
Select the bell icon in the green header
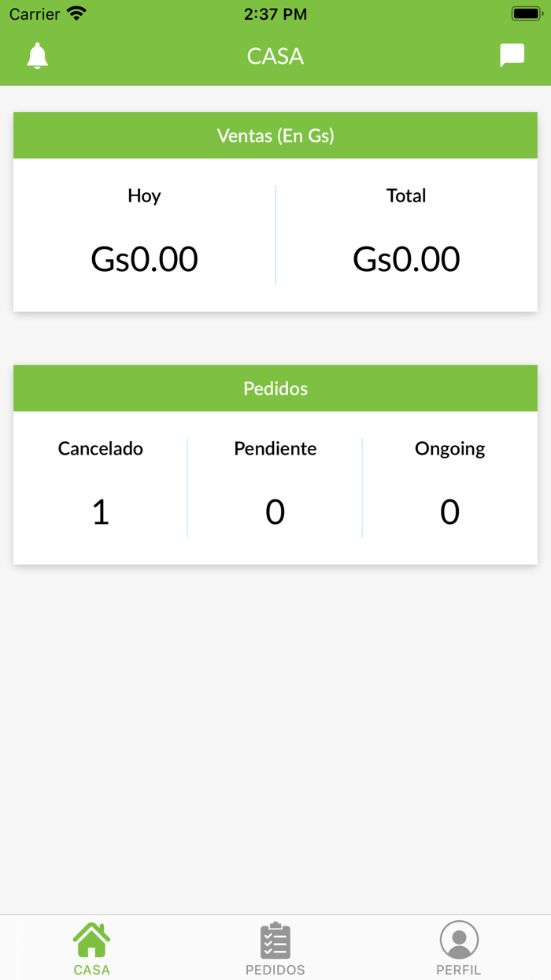pyautogui.click(x=37, y=56)
